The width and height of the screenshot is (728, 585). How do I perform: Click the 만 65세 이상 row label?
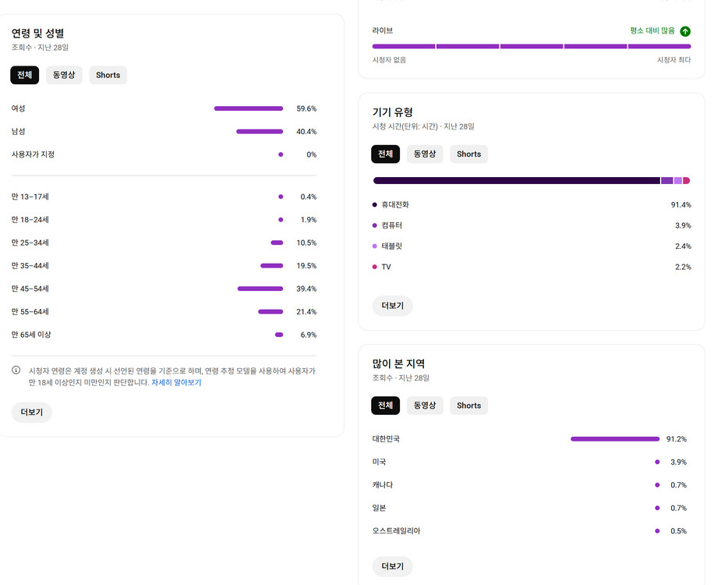pyautogui.click(x=31, y=335)
